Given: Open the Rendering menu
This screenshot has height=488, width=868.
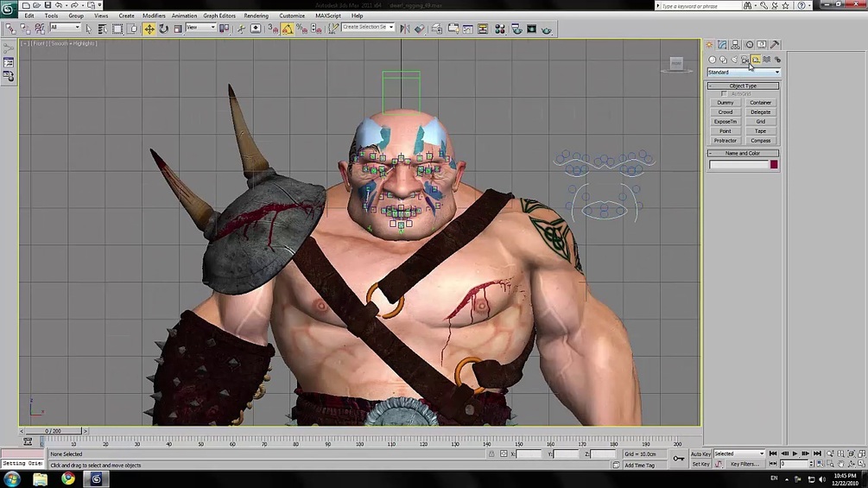Looking at the screenshot, I should [x=257, y=16].
